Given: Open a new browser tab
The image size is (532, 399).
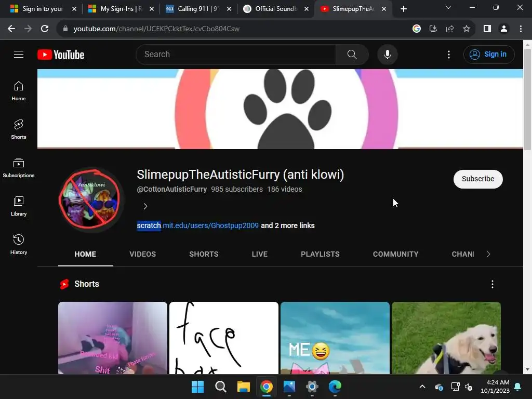Looking at the screenshot, I should (403, 9).
